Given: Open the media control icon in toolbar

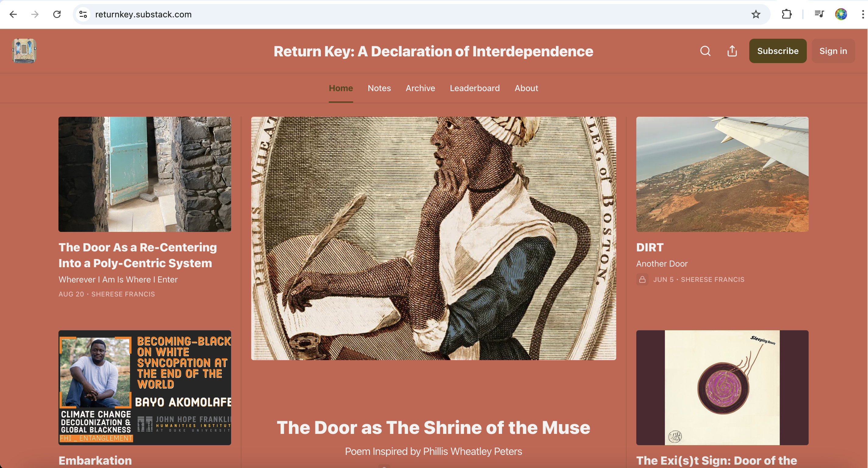Looking at the screenshot, I should (819, 14).
